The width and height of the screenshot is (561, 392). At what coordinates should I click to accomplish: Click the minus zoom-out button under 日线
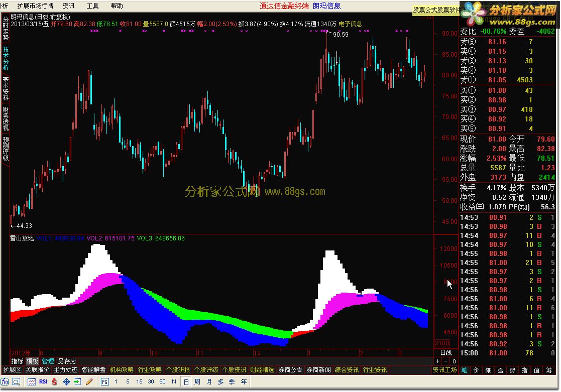446,361
